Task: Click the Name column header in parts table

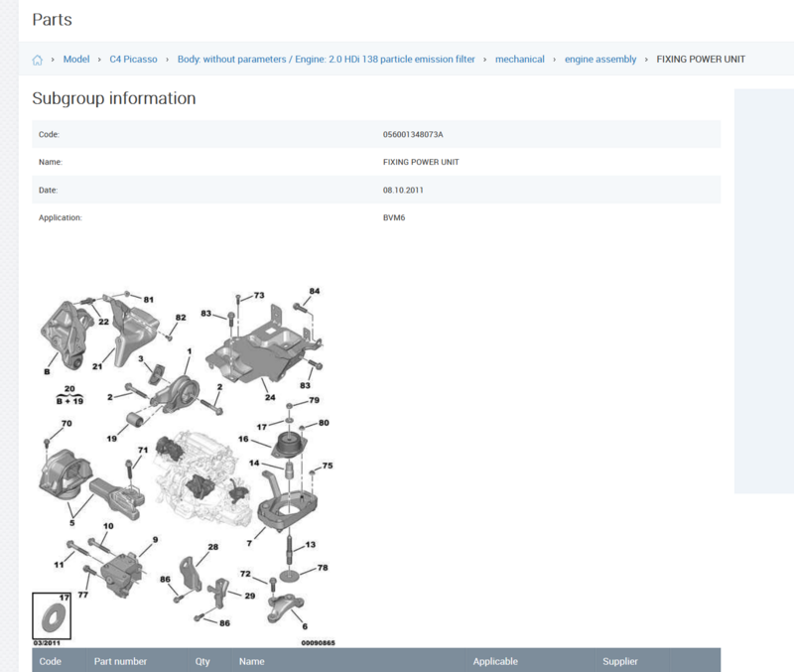Action: point(252,661)
